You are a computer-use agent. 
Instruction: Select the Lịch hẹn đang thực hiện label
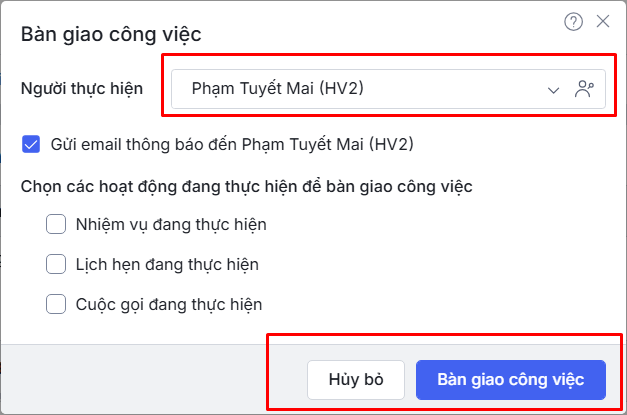click(167, 264)
